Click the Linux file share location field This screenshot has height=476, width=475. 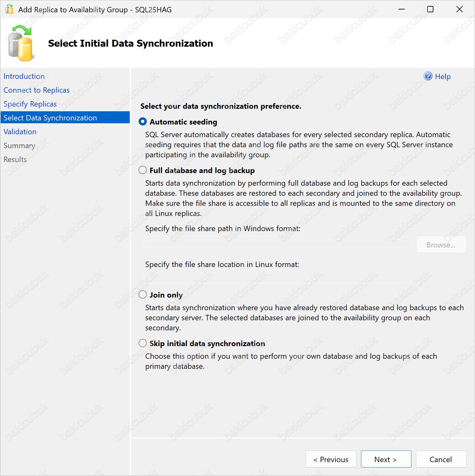click(278, 278)
